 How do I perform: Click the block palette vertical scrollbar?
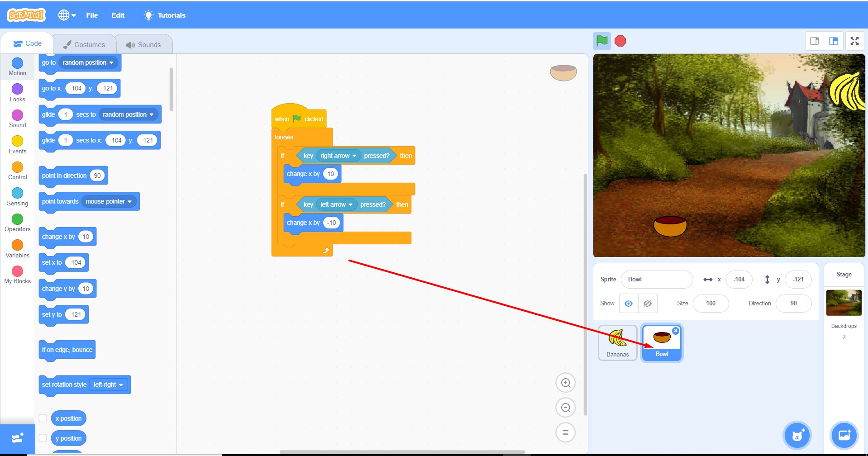click(171, 89)
